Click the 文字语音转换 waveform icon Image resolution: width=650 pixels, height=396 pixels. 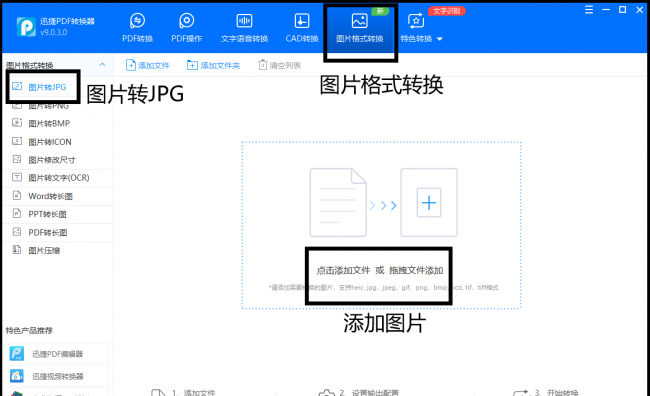(x=244, y=20)
